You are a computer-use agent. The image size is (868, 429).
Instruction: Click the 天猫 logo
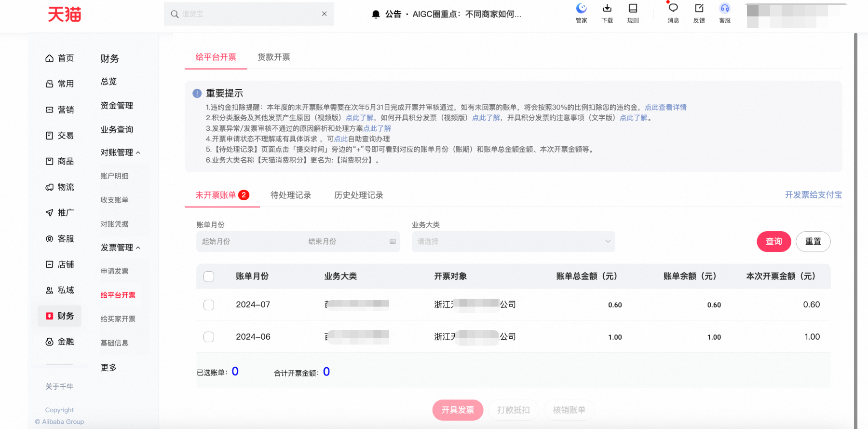pos(64,14)
